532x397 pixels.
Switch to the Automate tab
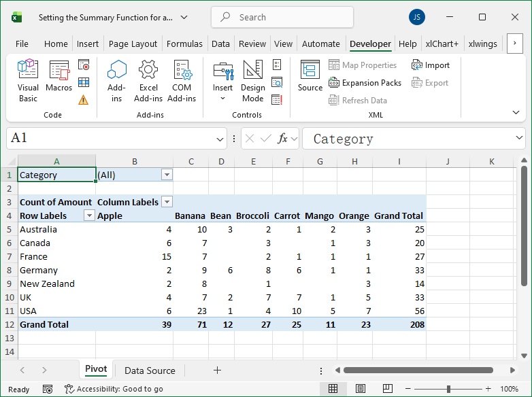click(320, 44)
